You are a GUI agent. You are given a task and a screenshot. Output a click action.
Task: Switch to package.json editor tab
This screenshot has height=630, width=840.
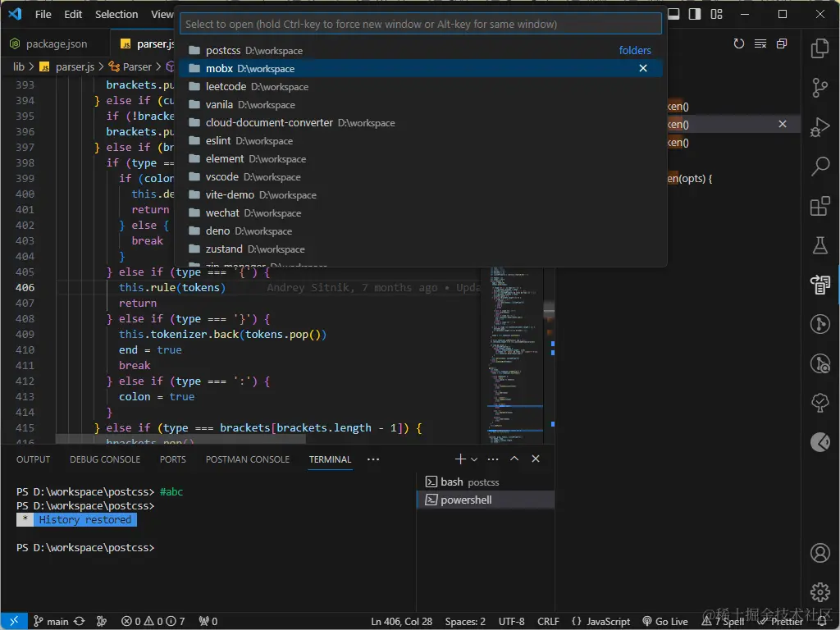(55, 44)
